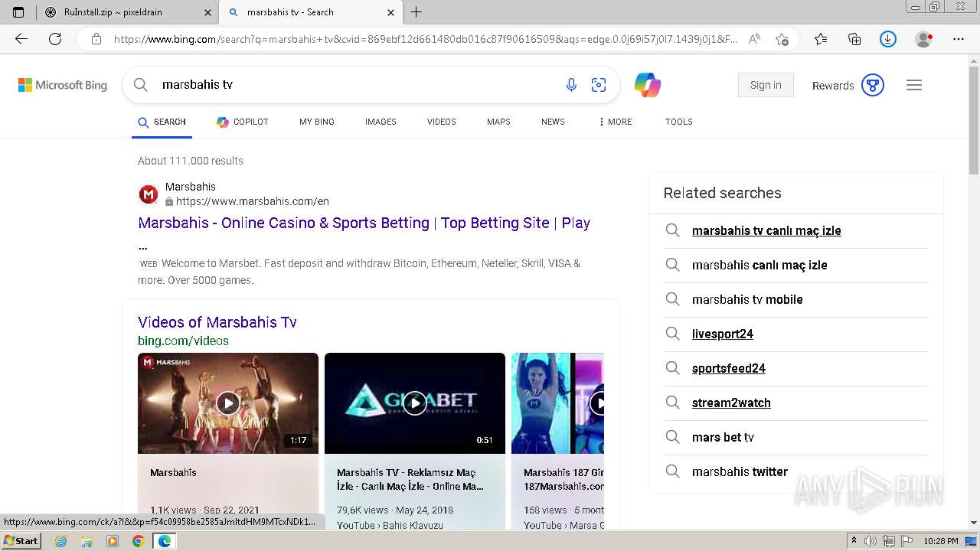
Task: Click the browser address bar URL
Action: [426, 39]
